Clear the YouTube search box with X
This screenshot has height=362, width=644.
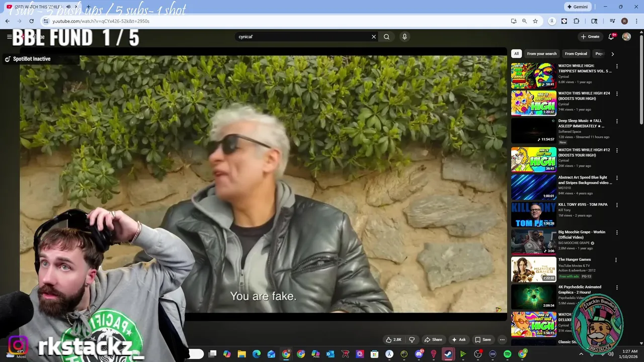[374, 37]
